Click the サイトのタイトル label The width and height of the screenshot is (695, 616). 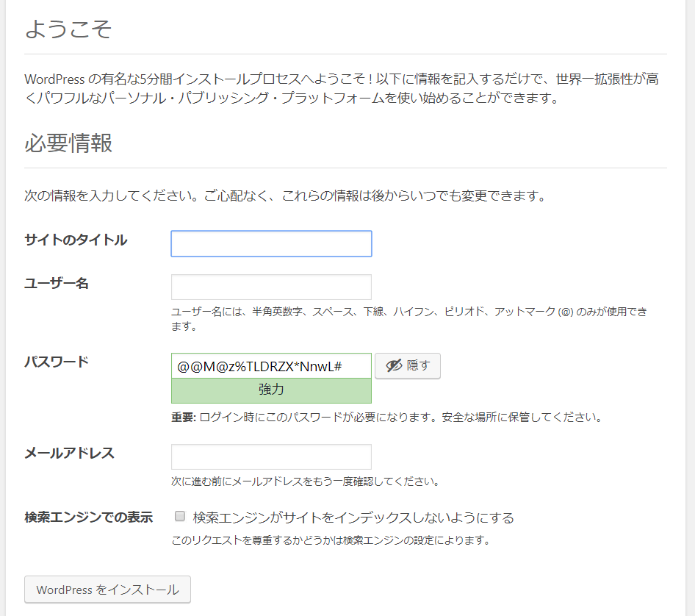76,240
